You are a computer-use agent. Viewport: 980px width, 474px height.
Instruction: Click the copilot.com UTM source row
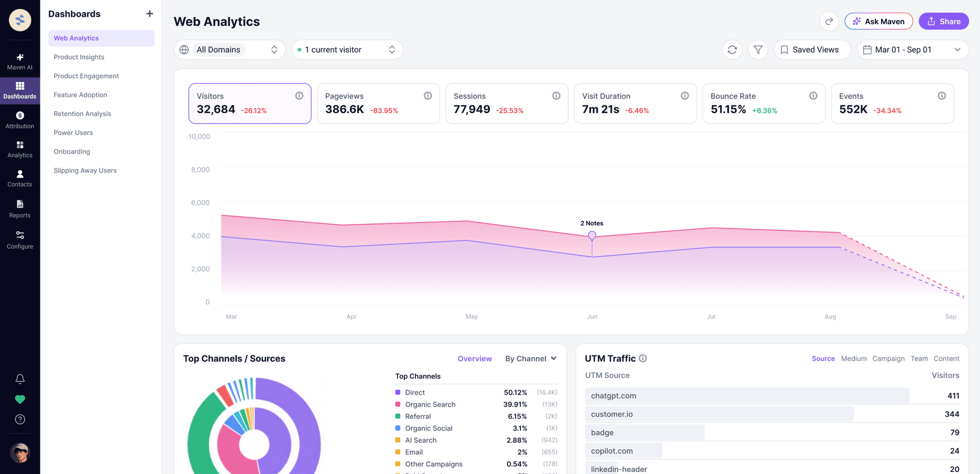click(x=772, y=451)
